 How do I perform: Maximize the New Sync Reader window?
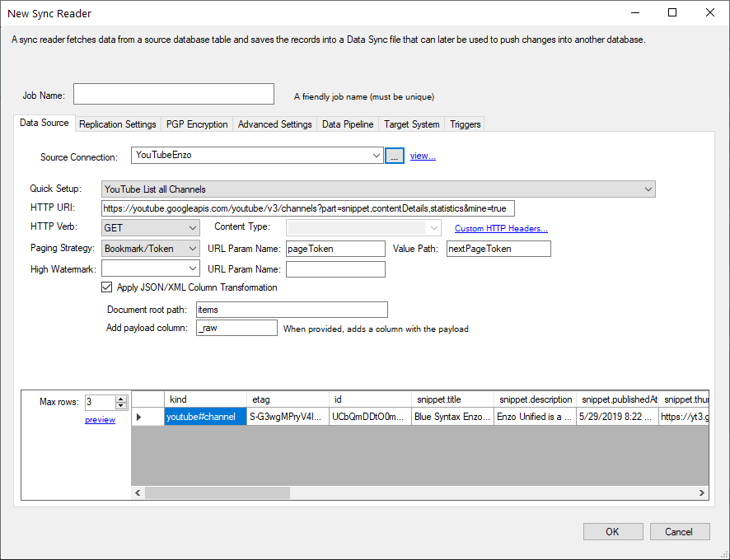(672, 12)
